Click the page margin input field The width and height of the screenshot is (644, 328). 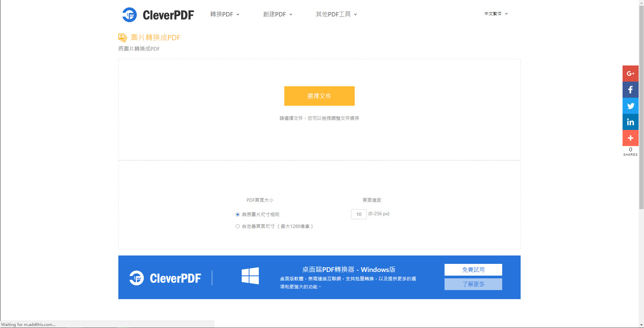(358, 214)
